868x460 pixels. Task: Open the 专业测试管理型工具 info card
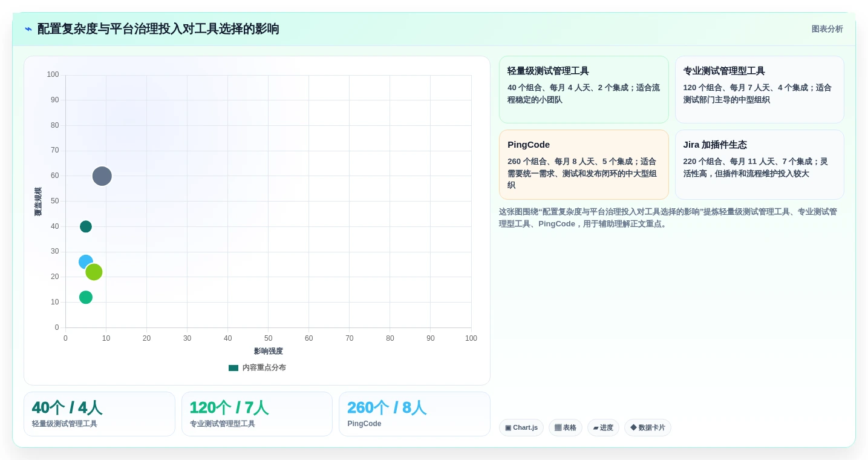(759, 90)
